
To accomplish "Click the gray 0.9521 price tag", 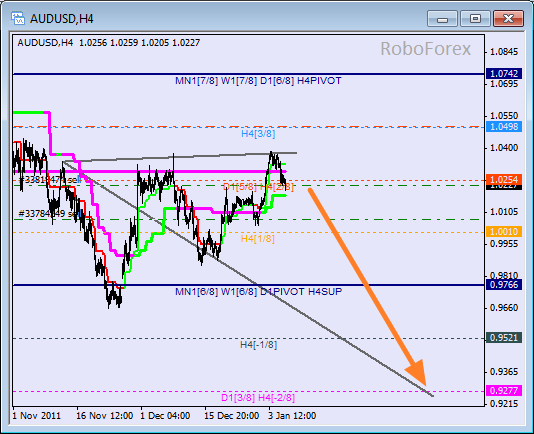I will point(504,338).
